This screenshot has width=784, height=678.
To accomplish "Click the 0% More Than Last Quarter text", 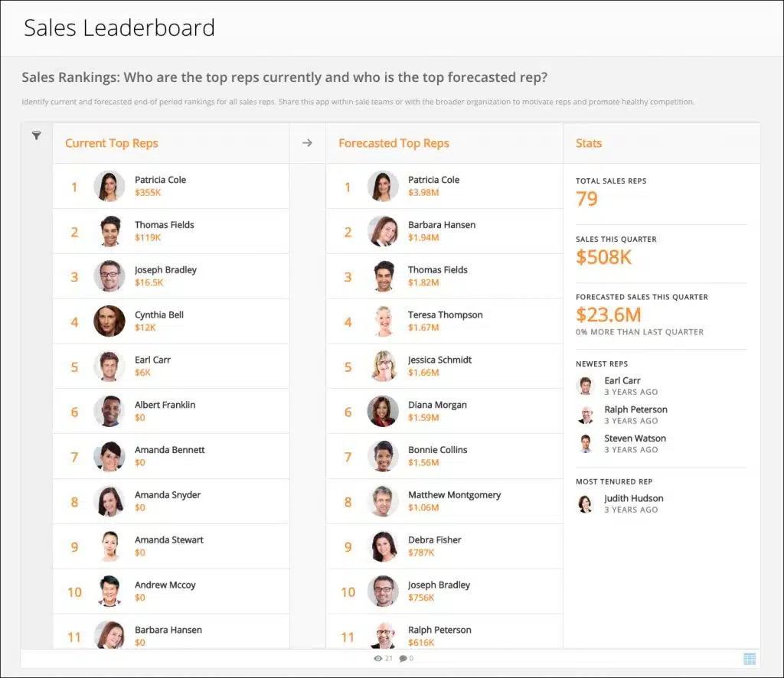I will coord(639,332).
